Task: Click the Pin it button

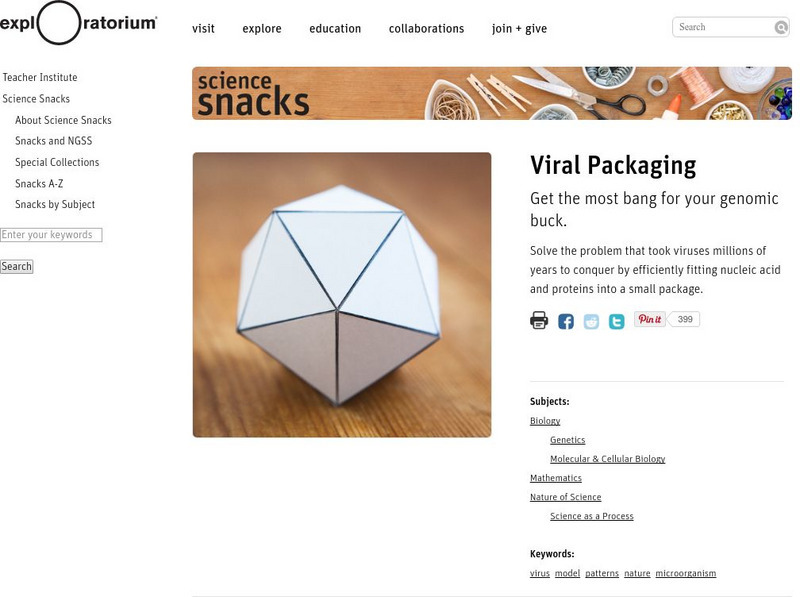Action: pyautogui.click(x=650, y=320)
